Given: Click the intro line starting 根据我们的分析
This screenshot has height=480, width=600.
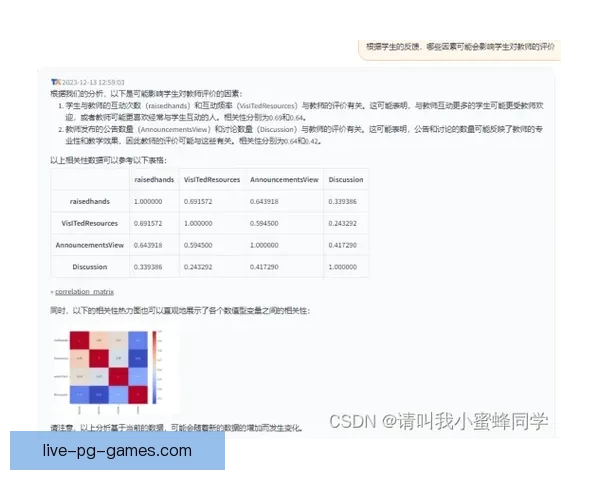Looking at the screenshot, I should [146, 94].
